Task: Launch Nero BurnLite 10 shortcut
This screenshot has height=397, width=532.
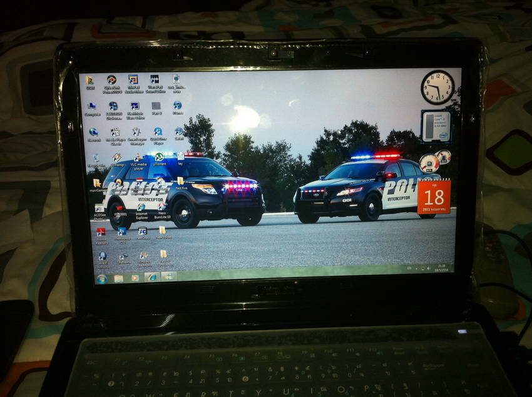Action: tap(161, 208)
